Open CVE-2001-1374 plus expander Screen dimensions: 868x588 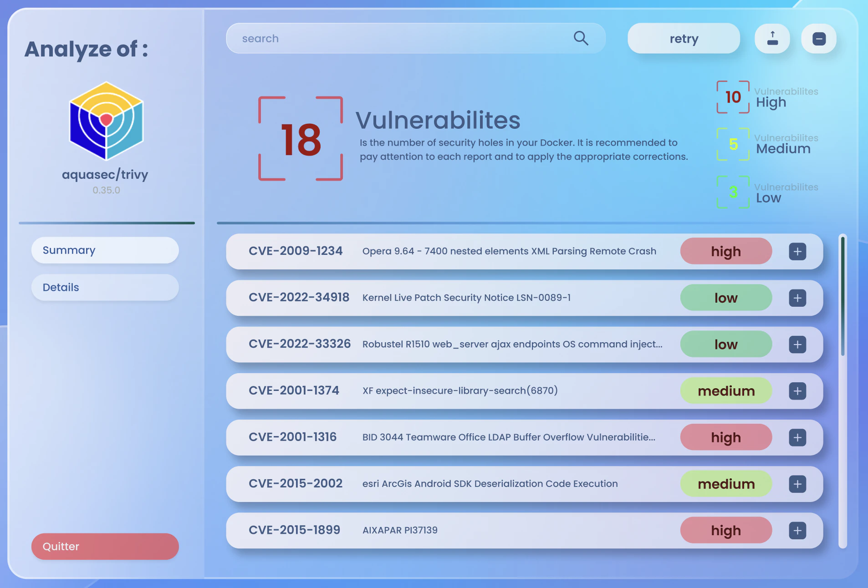pos(797,391)
